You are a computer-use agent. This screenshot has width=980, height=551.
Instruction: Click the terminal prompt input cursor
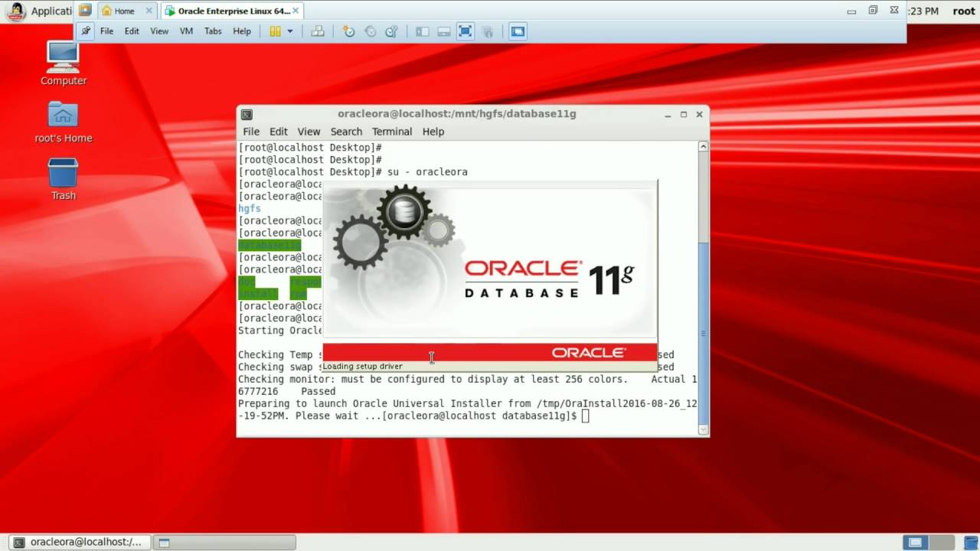(586, 416)
